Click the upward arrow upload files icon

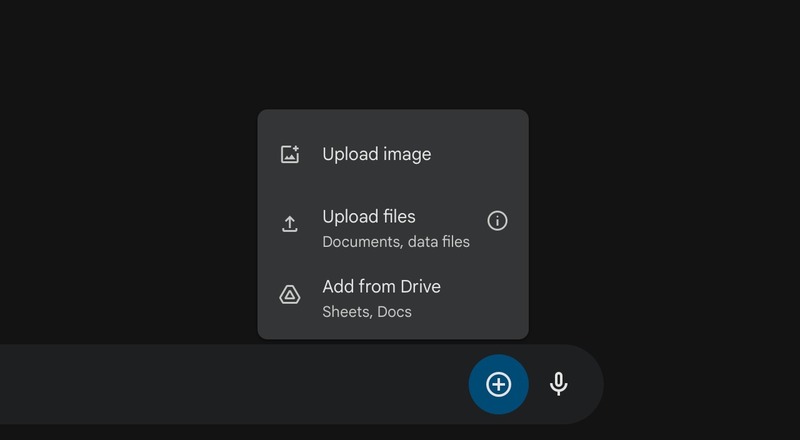[x=290, y=224]
